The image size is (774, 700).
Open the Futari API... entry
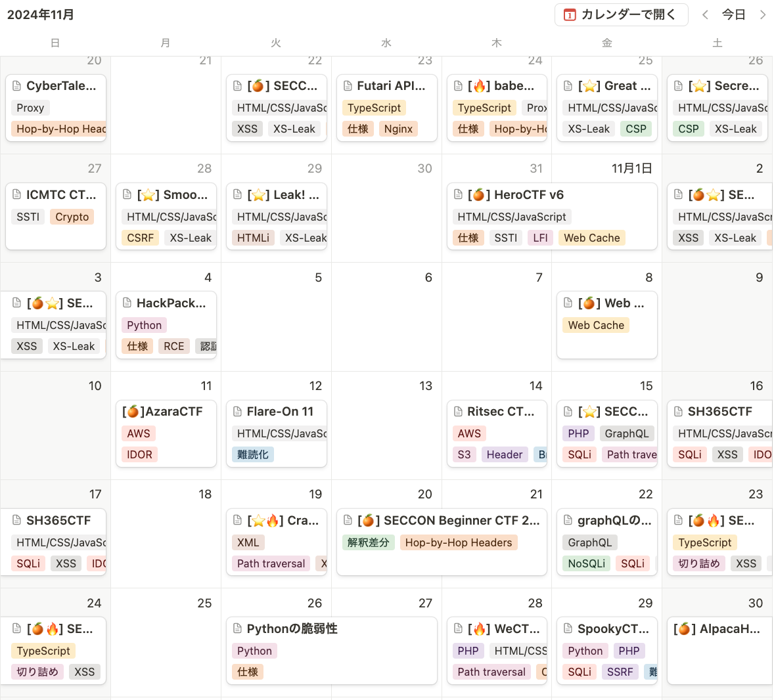pos(386,108)
